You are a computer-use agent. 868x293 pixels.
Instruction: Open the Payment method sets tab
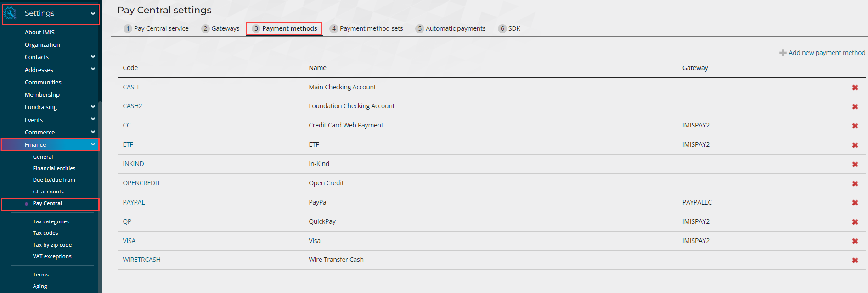[x=366, y=28]
